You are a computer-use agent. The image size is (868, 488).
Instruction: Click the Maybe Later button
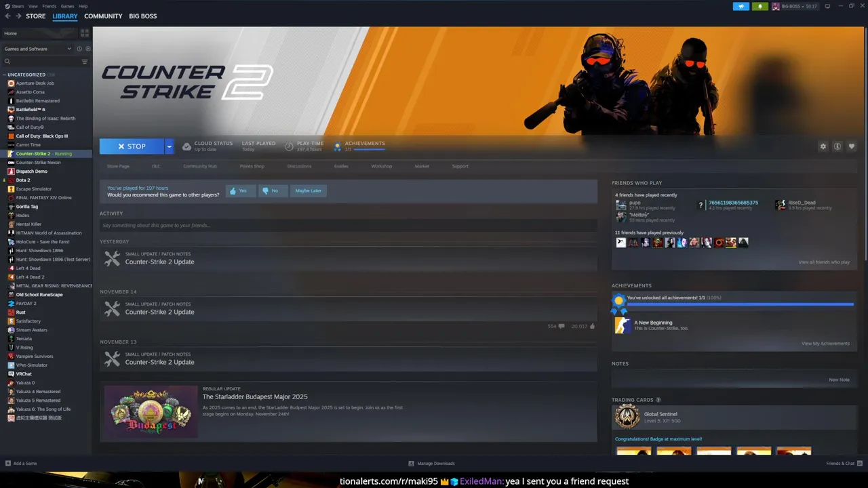[x=309, y=191]
